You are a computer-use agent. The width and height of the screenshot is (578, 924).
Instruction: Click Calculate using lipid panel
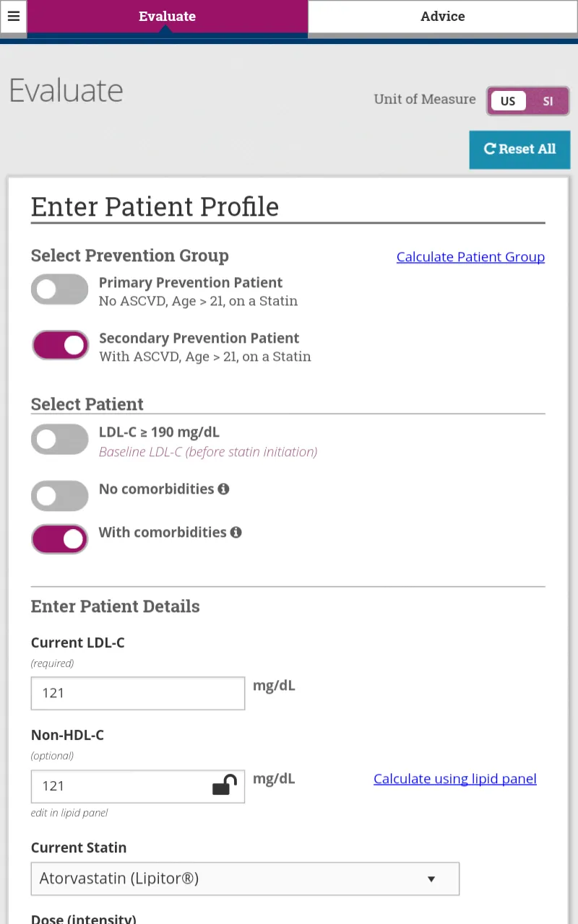454,778
